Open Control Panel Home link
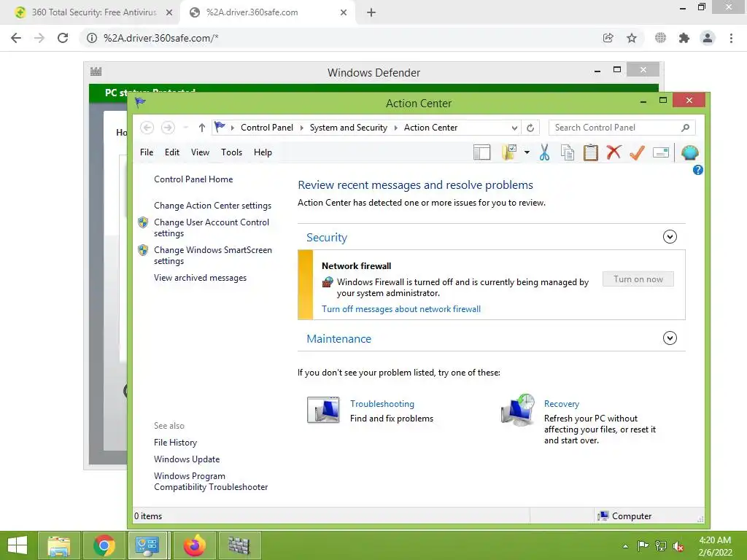Viewport: 747px width, 560px height. pyautogui.click(x=193, y=179)
